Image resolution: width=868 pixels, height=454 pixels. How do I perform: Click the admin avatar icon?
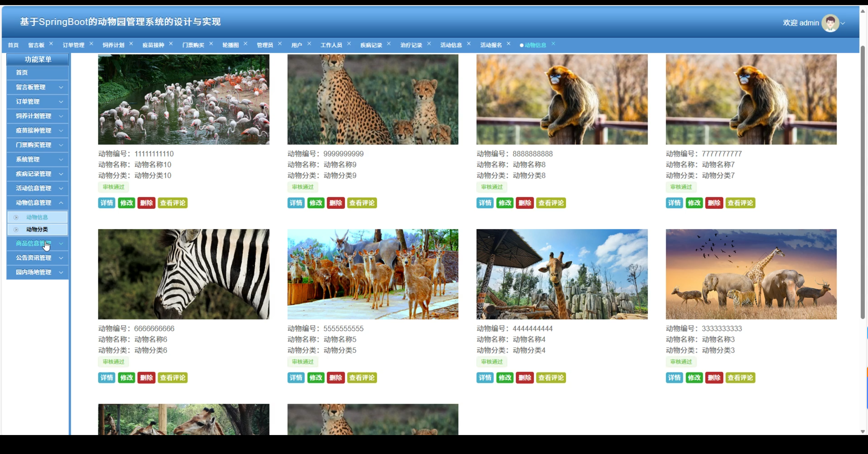point(830,23)
